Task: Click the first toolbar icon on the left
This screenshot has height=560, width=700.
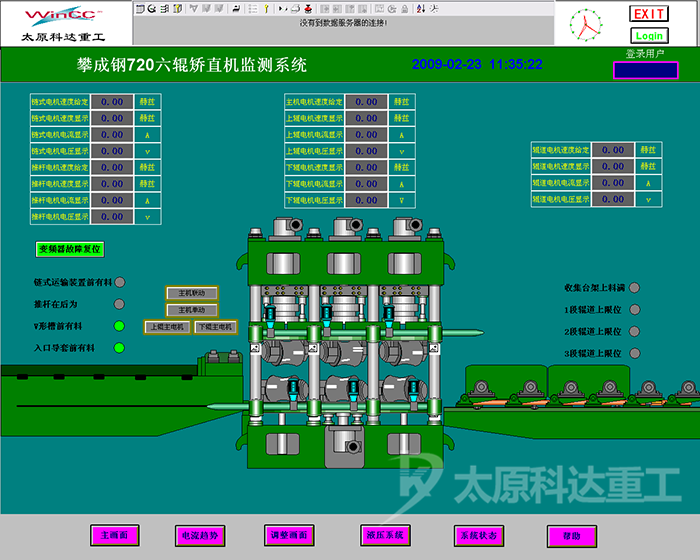Action: [138, 8]
